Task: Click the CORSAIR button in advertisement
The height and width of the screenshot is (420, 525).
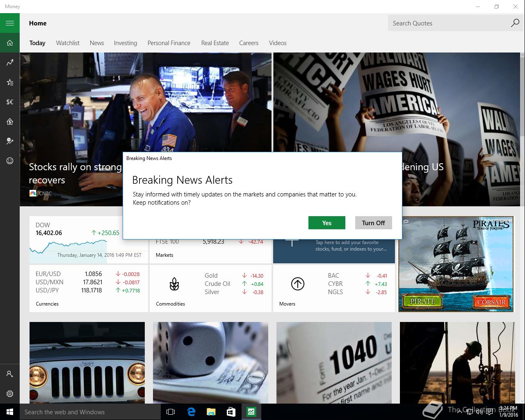Action: click(491, 302)
